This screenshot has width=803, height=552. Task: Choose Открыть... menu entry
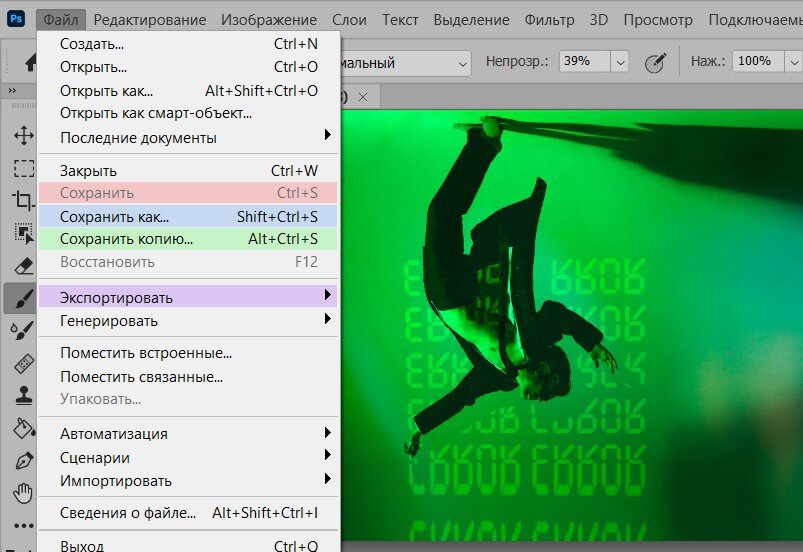coord(188,67)
